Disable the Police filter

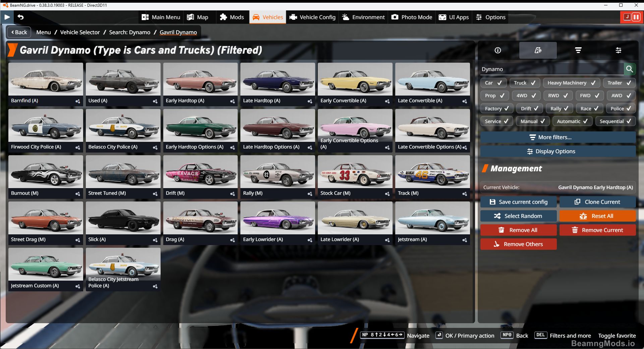pos(620,108)
